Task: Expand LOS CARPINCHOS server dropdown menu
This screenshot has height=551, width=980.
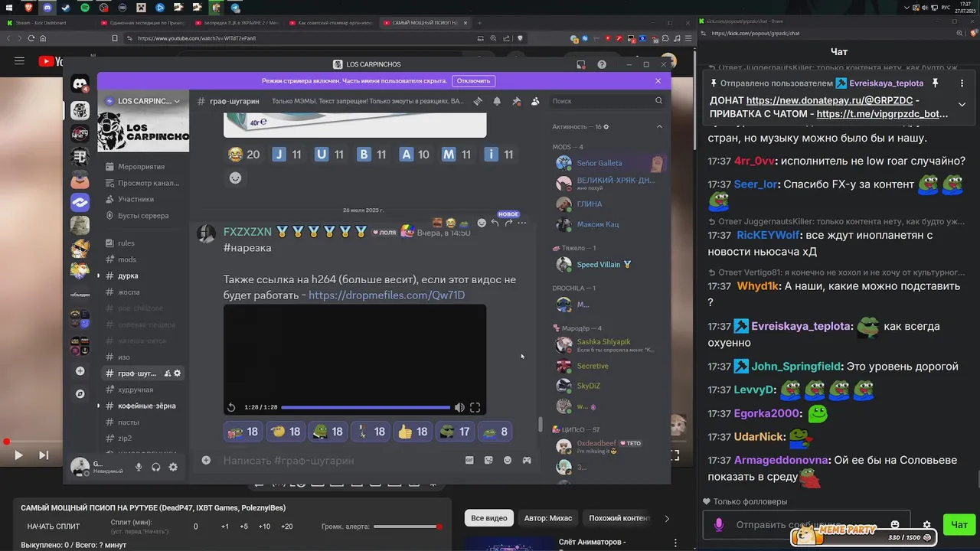Action: [x=143, y=101]
